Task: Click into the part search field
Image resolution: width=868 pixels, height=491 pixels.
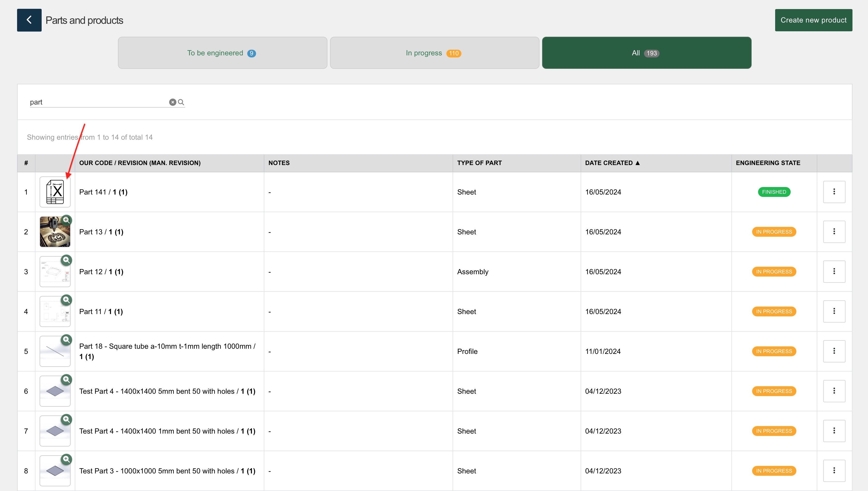Action: coord(98,102)
